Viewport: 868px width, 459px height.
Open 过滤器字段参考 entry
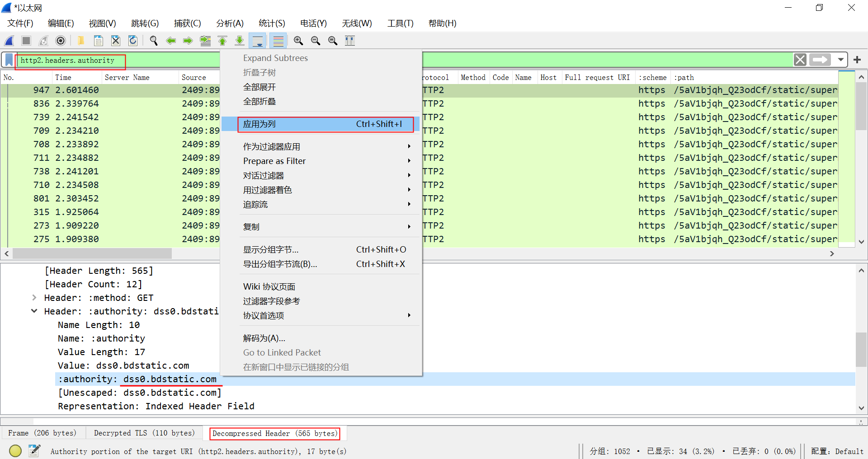(321, 301)
